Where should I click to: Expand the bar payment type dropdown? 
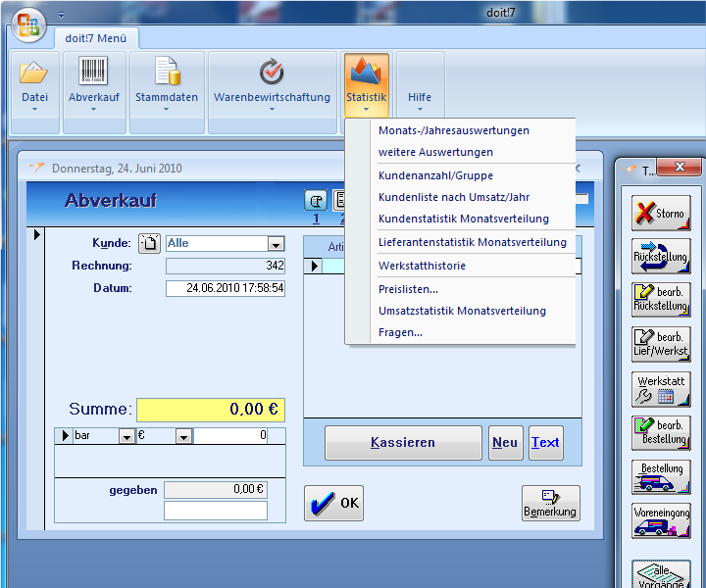(126, 436)
